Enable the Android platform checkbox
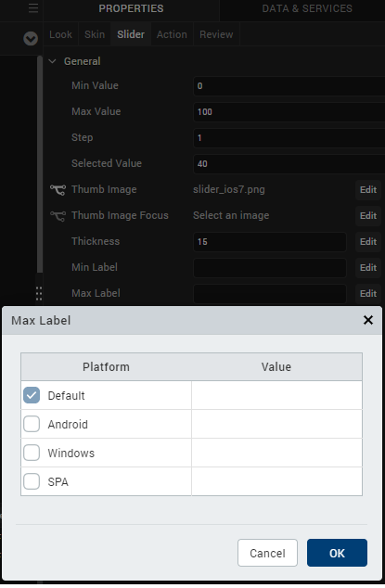The height and width of the screenshot is (588, 385). click(x=32, y=424)
